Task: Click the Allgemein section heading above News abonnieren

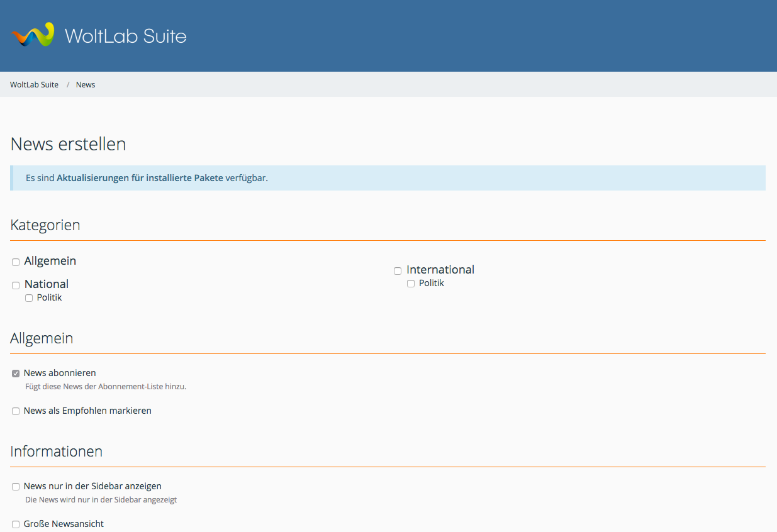Action: tap(42, 338)
